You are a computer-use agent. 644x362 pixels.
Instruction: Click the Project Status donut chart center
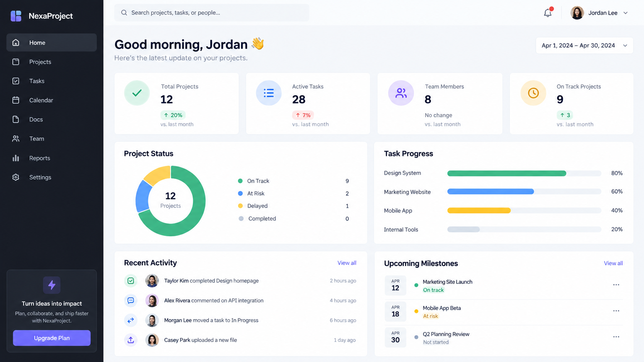point(170,201)
